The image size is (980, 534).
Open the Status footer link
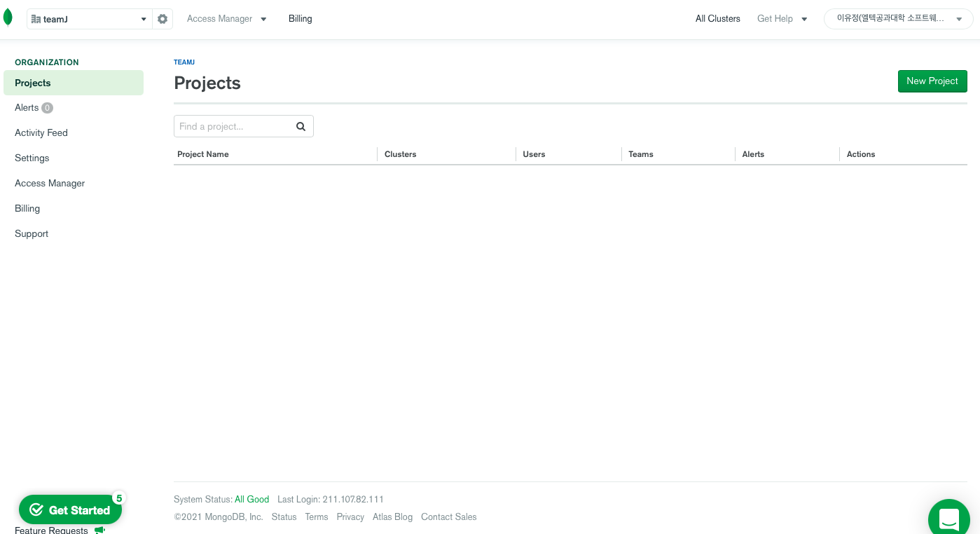click(x=284, y=516)
